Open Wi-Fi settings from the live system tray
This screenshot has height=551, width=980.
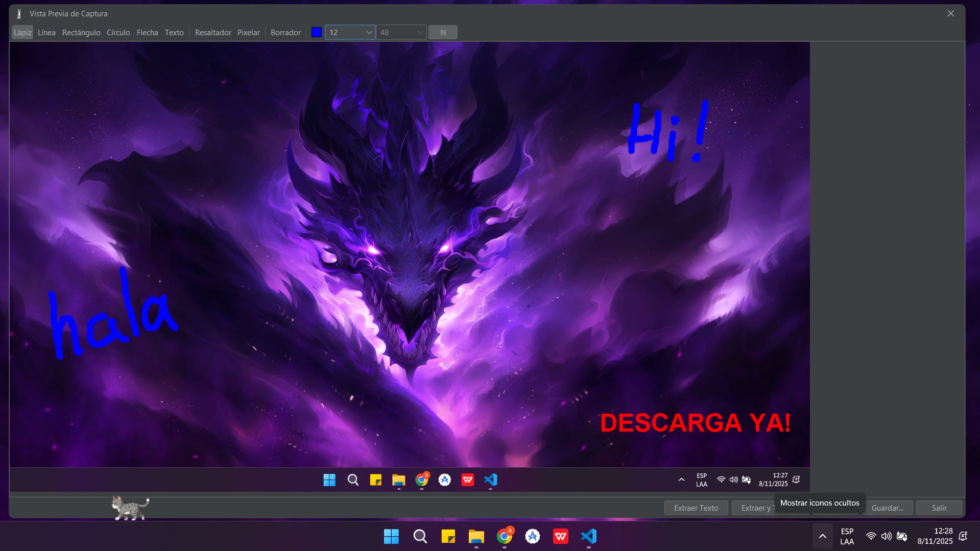point(871,536)
